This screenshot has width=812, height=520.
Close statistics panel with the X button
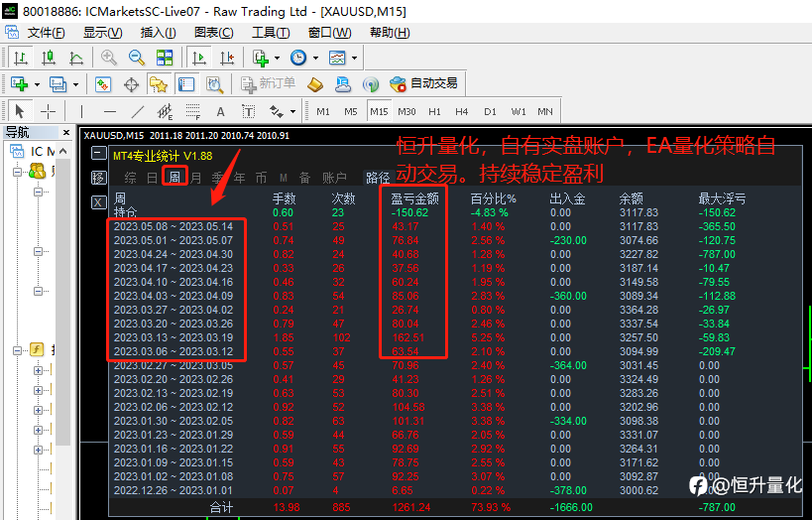(x=98, y=202)
